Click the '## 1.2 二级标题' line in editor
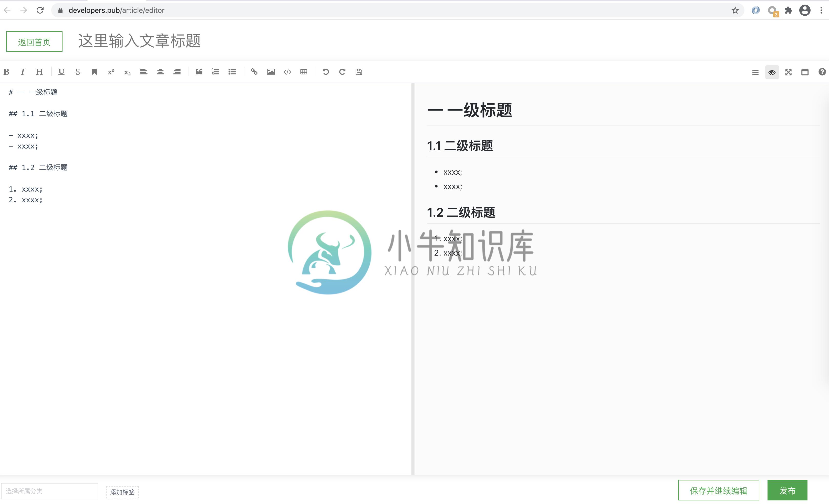829x504 pixels. point(38,167)
